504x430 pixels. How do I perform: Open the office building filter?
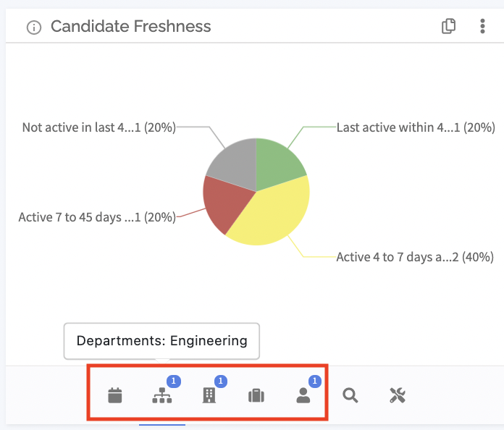coord(209,395)
